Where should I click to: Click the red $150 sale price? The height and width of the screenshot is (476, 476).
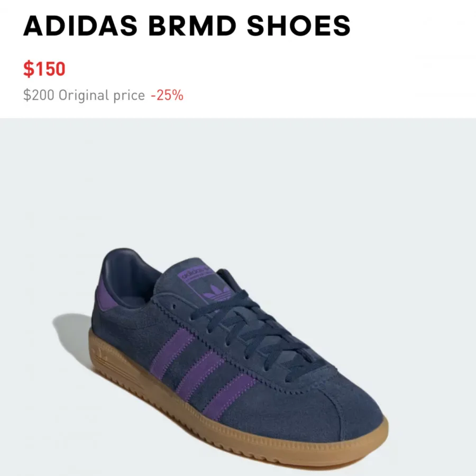tap(44, 69)
